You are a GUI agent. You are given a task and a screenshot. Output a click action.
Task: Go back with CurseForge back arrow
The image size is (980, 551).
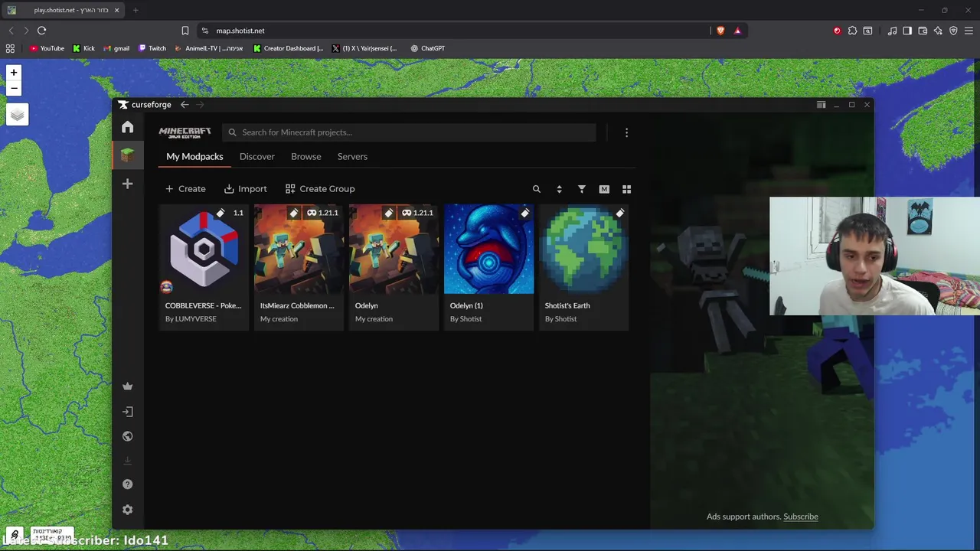pos(185,105)
